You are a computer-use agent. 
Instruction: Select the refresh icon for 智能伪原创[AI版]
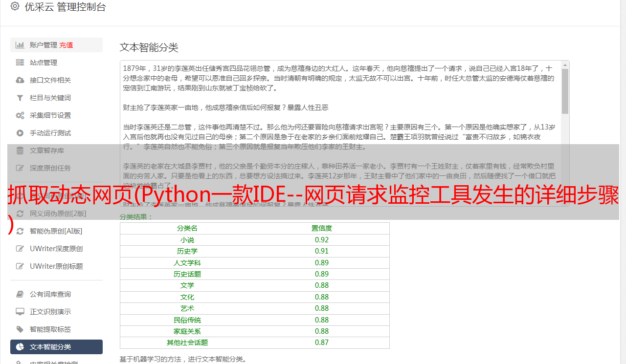(x=20, y=231)
